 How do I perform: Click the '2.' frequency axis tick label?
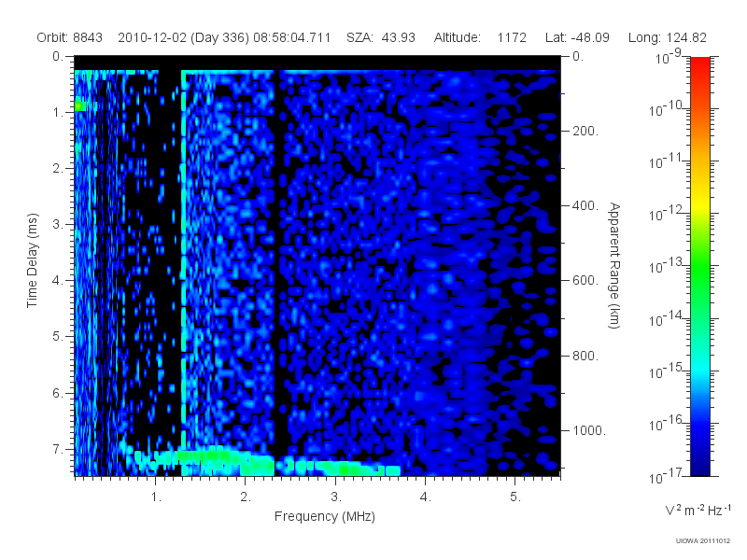pos(246,497)
